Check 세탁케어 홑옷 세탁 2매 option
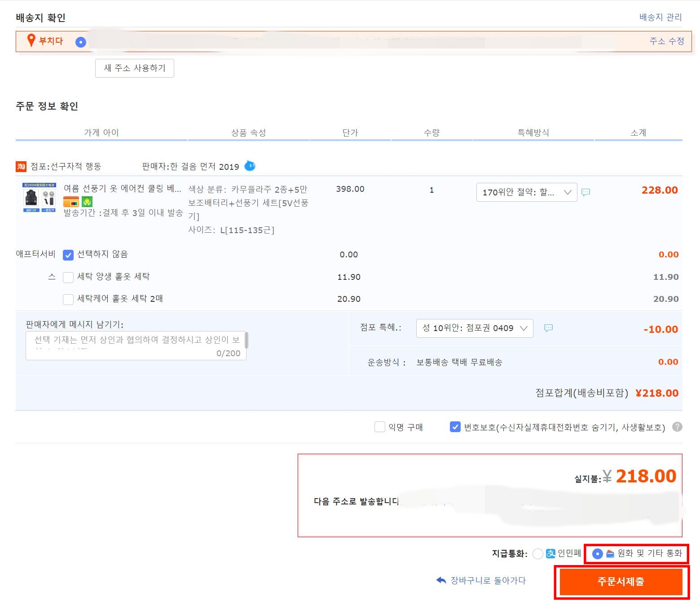Viewport: 700px width, 610px height. coord(68,300)
